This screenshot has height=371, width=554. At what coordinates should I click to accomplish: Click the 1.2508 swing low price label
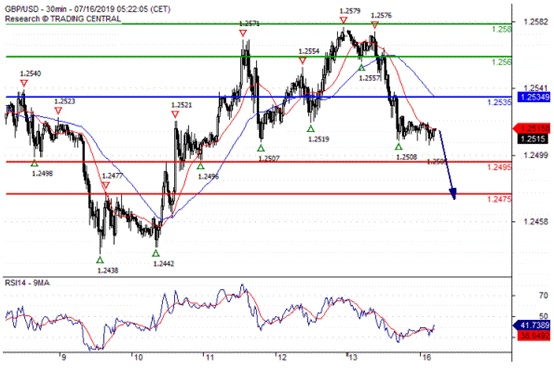(407, 157)
